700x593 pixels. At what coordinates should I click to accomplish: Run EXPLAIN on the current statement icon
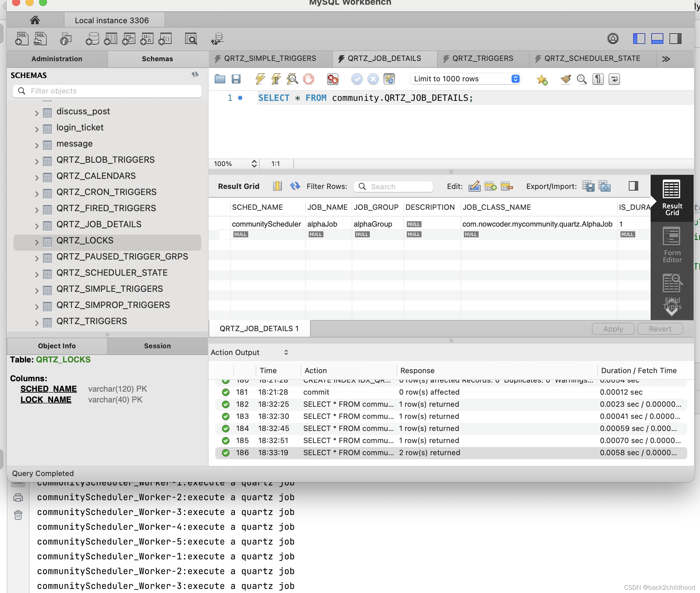292,79
